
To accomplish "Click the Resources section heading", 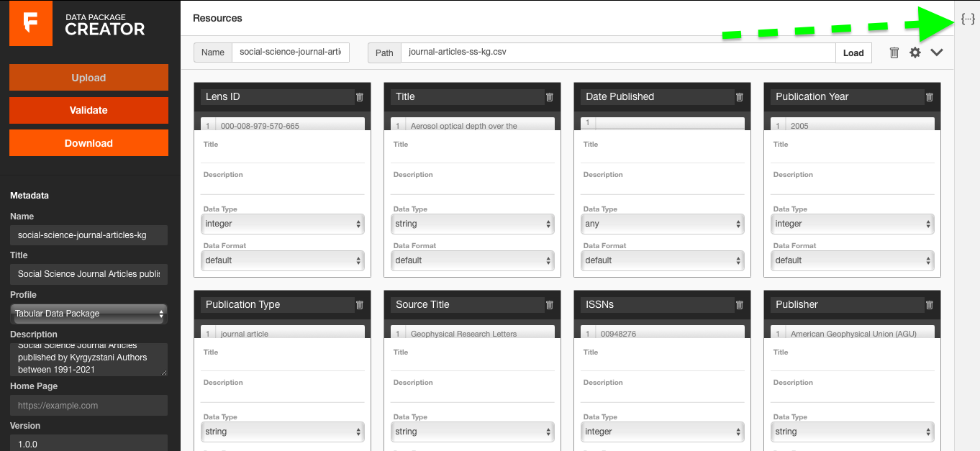I will click(x=217, y=17).
